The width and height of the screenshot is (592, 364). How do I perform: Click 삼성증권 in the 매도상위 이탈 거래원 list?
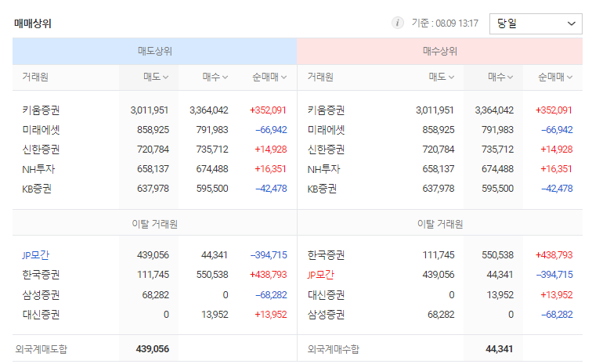point(41,295)
